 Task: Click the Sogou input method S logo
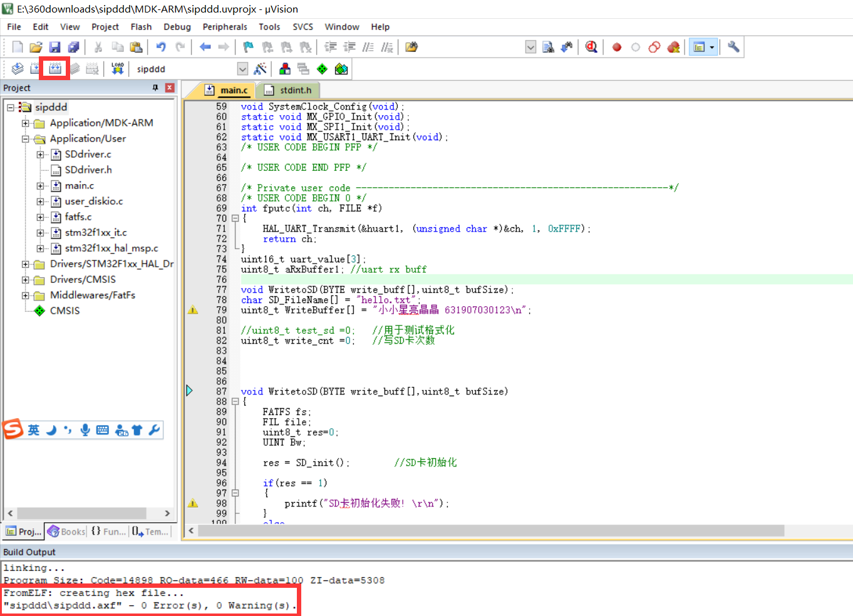[13, 429]
